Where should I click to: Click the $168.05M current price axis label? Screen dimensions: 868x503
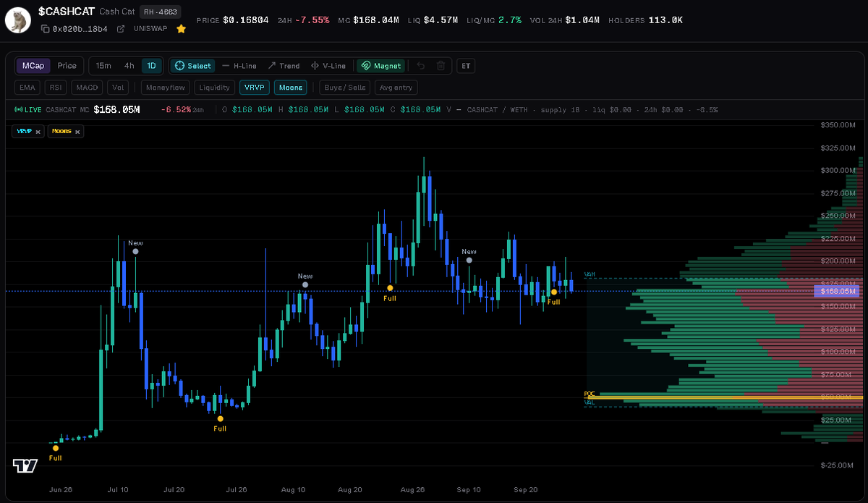tap(836, 291)
